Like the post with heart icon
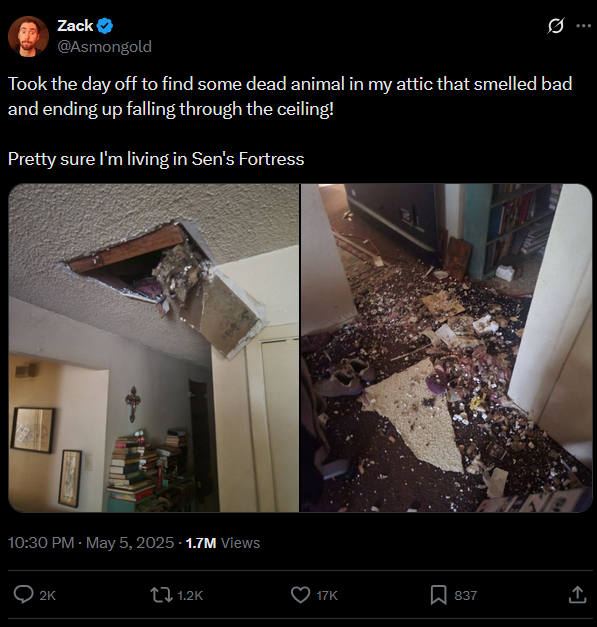The image size is (597, 627). (300, 595)
